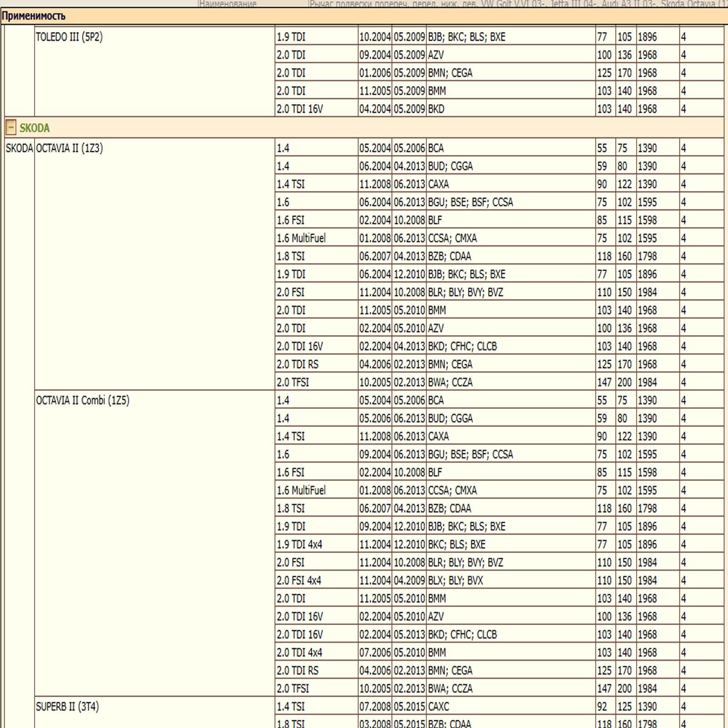Click engine codes BKC; BLS; BXE cell
The height and width of the screenshot is (728, 728).
pyautogui.click(x=511, y=544)
